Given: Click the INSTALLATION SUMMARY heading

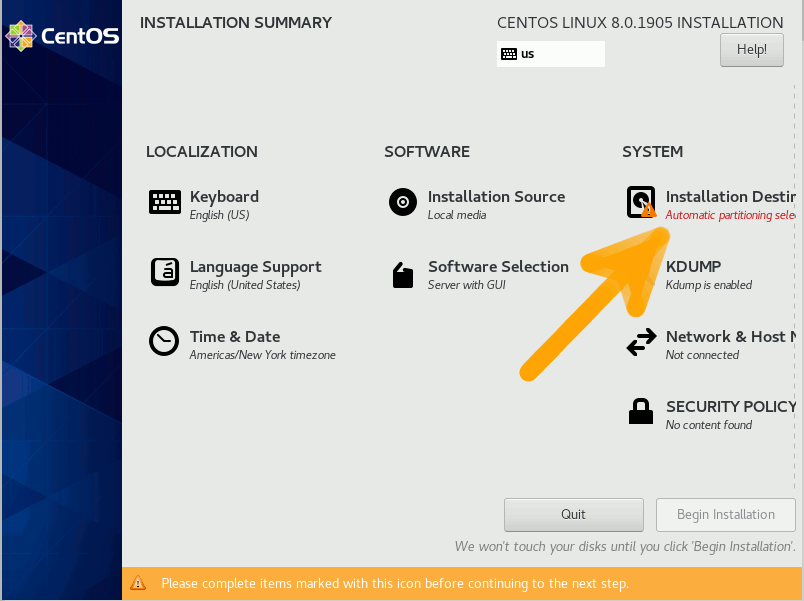Looking at the screenshot, I should pos(236,23).
